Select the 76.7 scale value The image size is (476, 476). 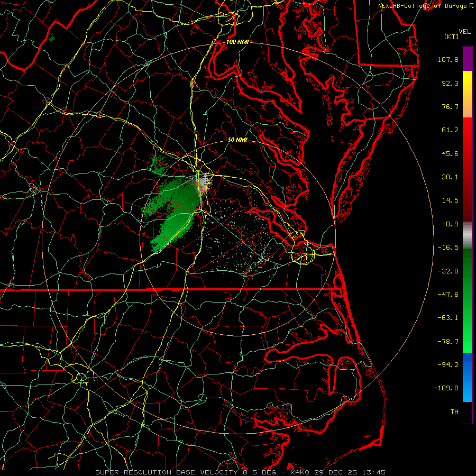pos(450,106)
